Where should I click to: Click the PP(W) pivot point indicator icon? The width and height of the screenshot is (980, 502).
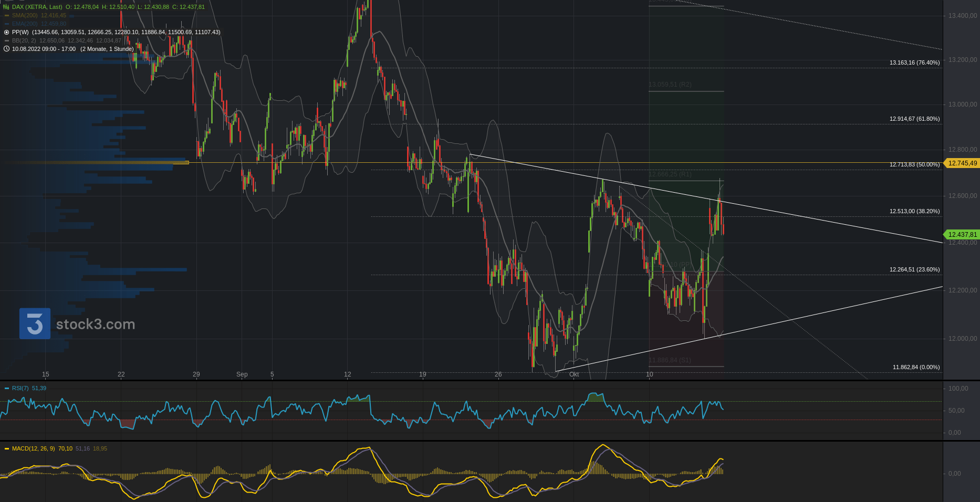[6, 32]
